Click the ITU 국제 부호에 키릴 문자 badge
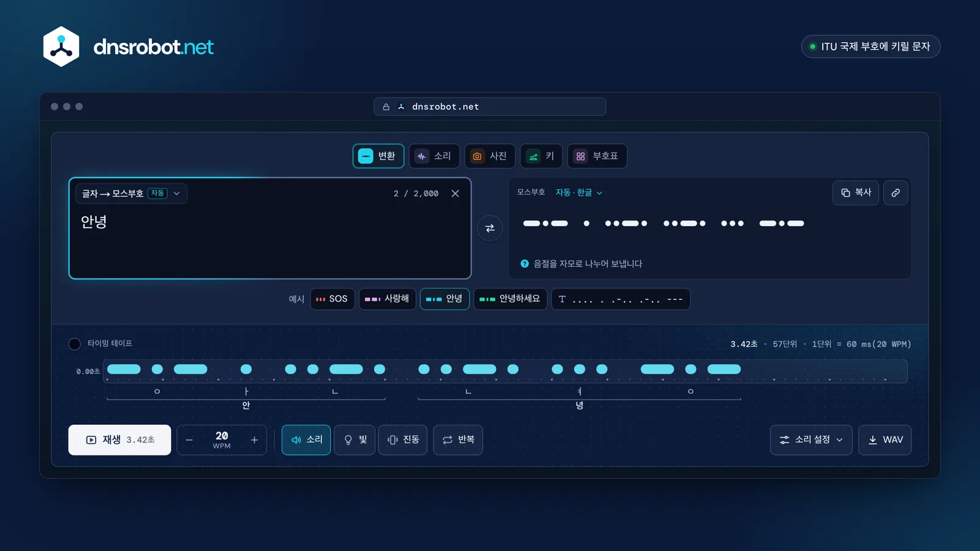This screenshot has height=551, width=980. 870,47
